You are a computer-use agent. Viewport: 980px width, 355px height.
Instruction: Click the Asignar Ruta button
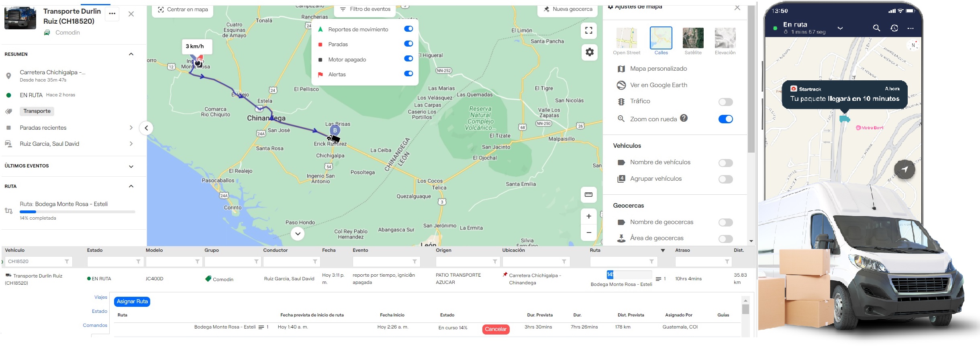coord(132,302)
